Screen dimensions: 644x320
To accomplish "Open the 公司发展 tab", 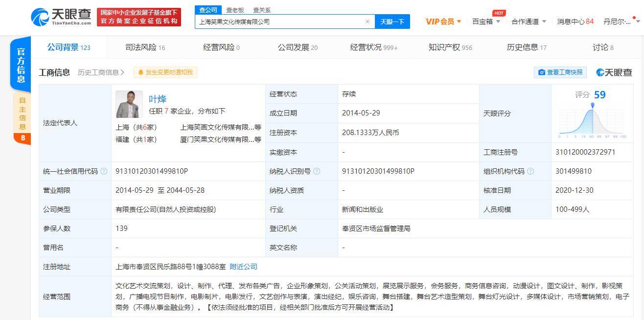I will coord(298,47).
